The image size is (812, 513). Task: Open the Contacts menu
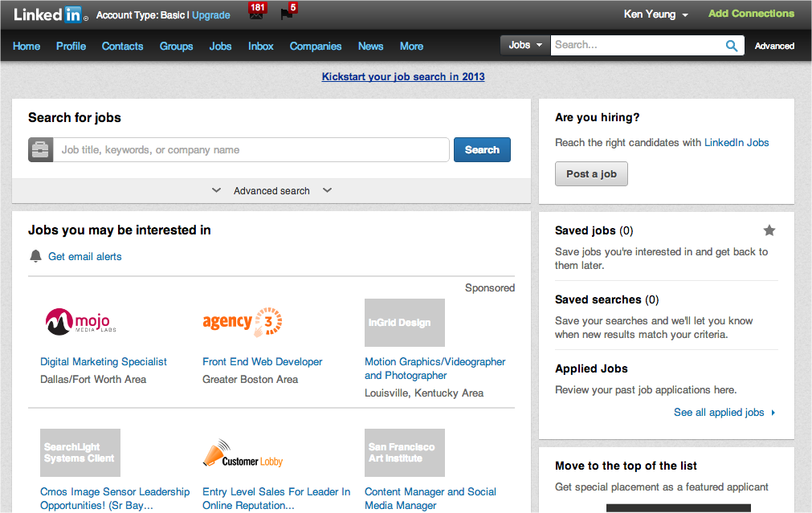[x=122, y=46]
